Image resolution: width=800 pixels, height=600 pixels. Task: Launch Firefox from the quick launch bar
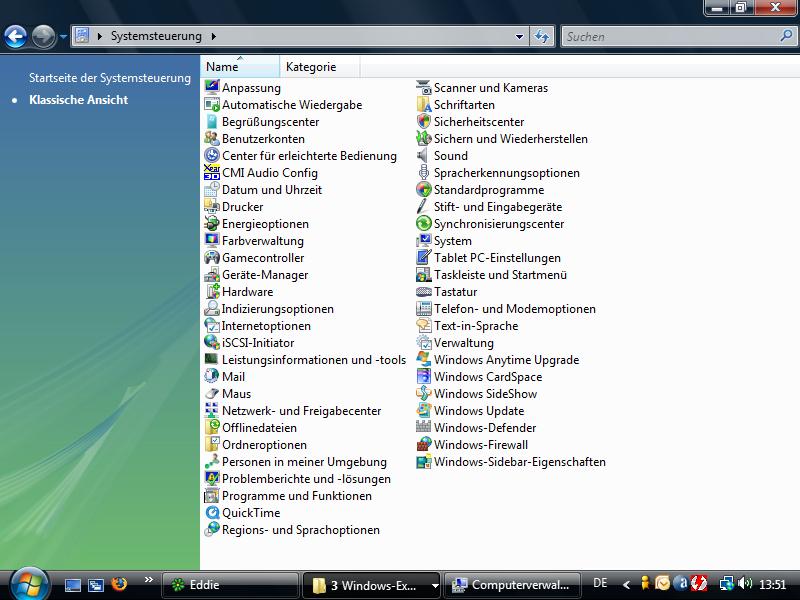(x=119, y=584)
